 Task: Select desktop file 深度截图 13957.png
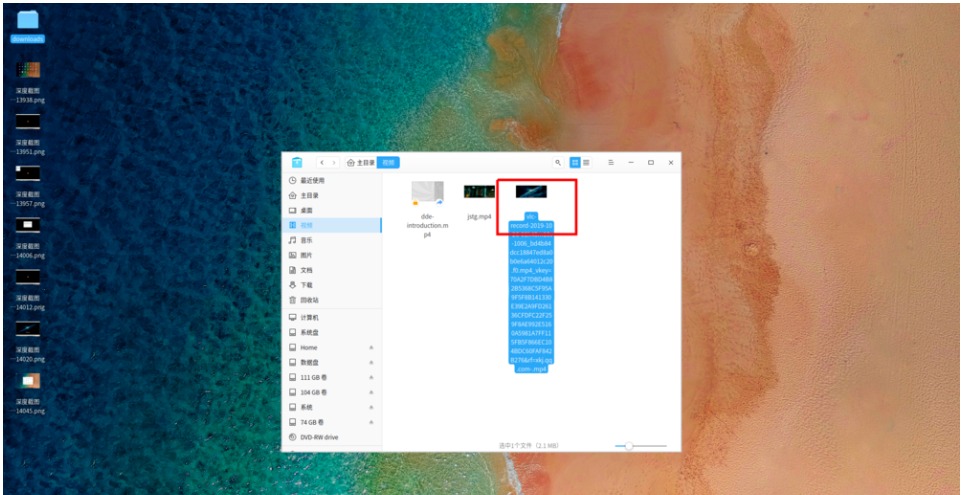[28, 186]
